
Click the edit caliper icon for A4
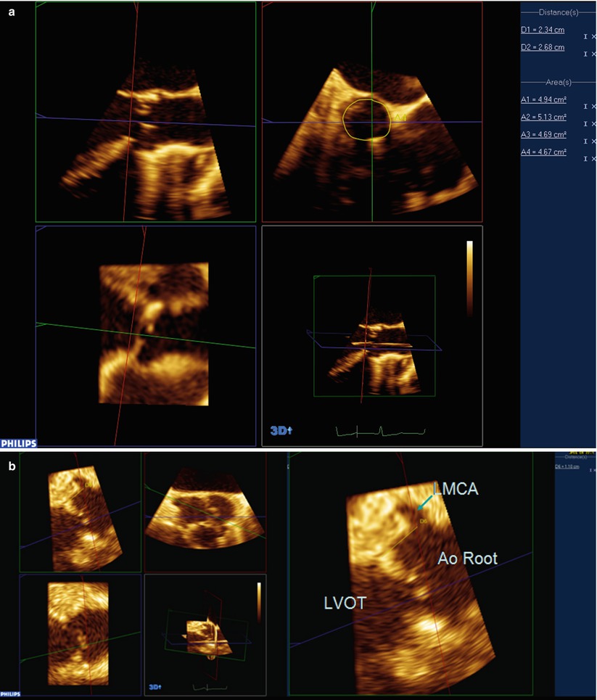[x=585, y=159]
